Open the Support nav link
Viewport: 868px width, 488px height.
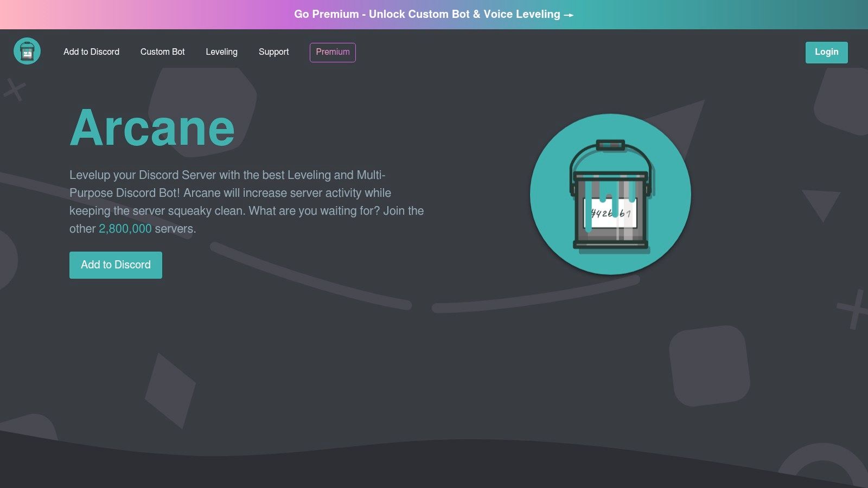point(273,52)
